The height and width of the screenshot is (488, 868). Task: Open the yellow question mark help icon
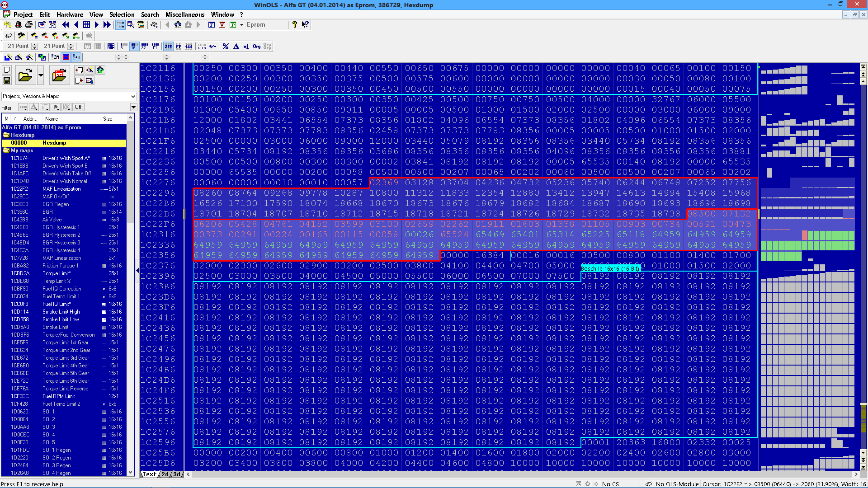[x=294, y=25]
